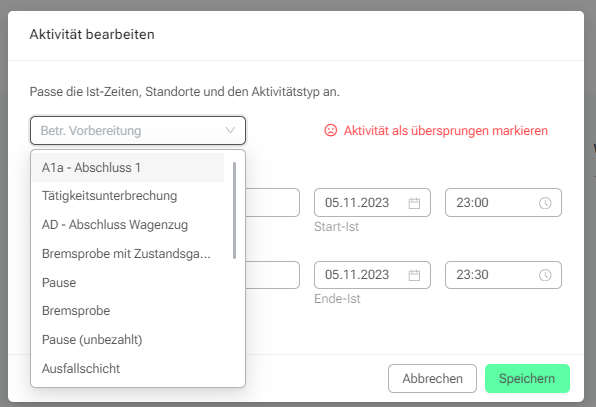The height and width of the screenshot is (407, 596).
Task: Open calendar picker for Start-Ist date
Action: pyautogui.click(x=414, y=203)
